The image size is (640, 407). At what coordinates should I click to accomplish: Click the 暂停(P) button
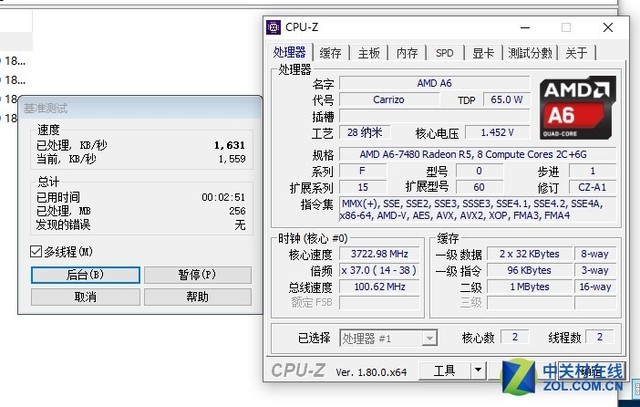point(198,275)
